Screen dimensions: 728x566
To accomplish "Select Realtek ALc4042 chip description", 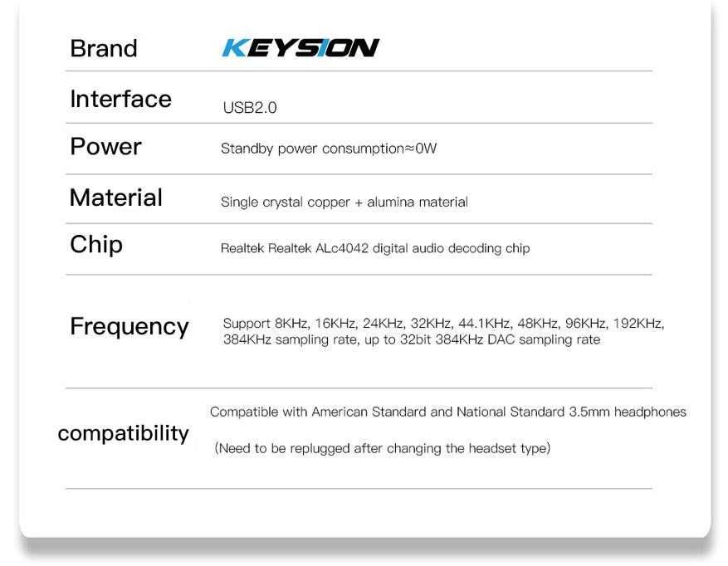I will (375, 248).
